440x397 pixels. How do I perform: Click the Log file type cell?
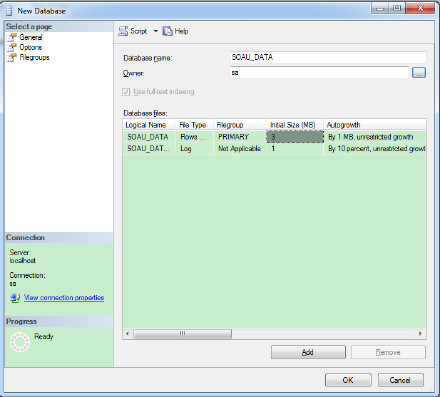[x=194, y=149]
